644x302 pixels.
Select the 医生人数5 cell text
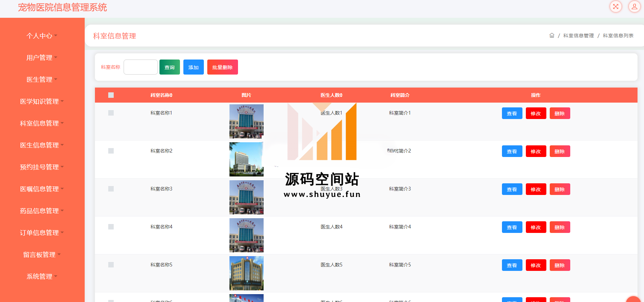332,265
